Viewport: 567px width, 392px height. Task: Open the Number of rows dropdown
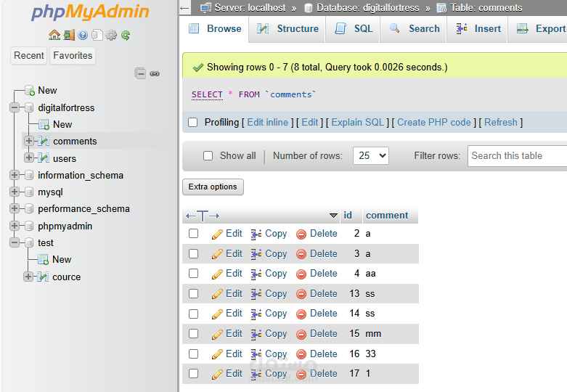[371, 155]
